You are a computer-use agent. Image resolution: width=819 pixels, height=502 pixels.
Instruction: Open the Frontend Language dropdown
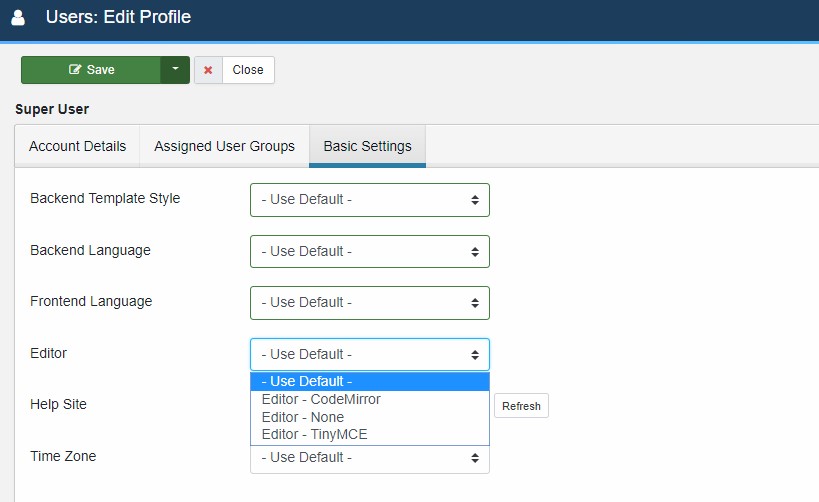coord(370,302)
